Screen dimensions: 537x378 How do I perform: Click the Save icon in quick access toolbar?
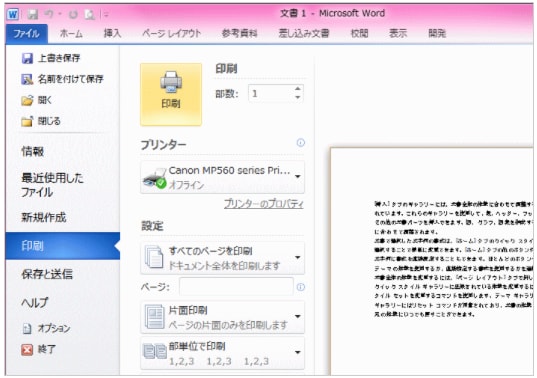click(x=33, y=14)
